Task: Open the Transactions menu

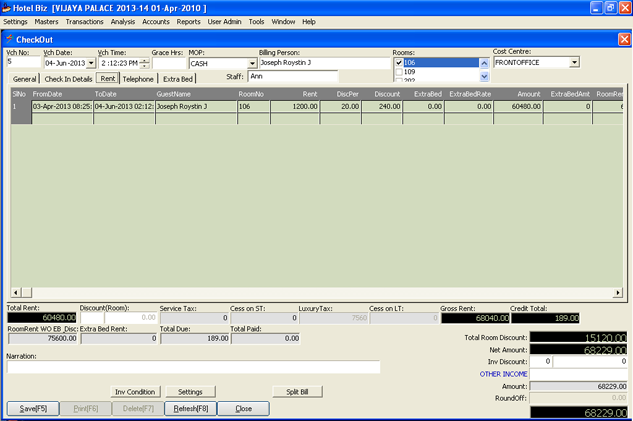Action: click(84, 22)
